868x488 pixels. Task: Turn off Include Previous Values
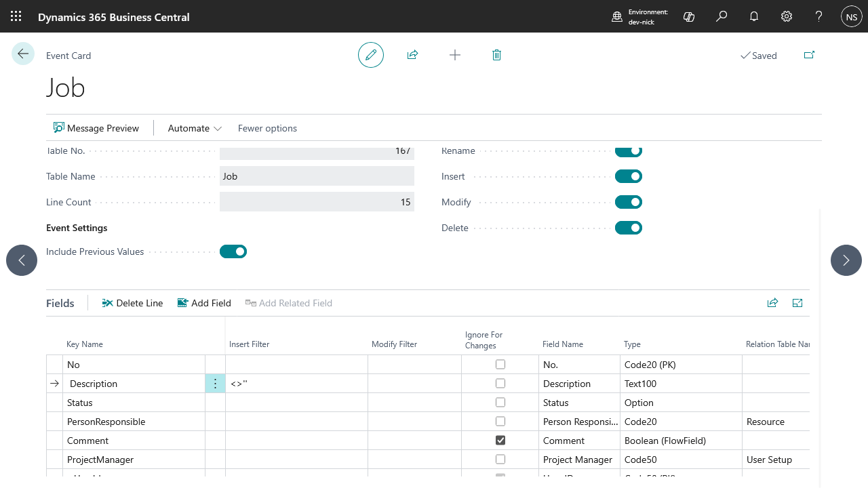click(x=233, y=251)
